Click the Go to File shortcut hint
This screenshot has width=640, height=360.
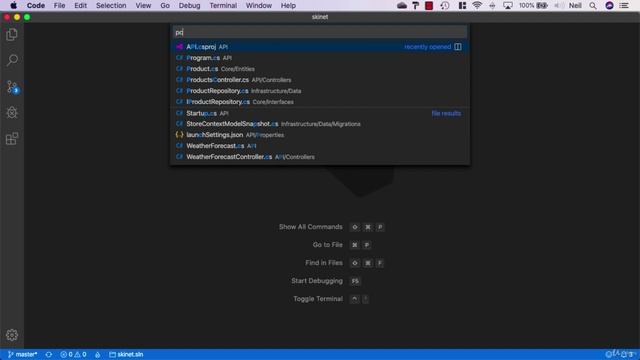tap(341, 245)
